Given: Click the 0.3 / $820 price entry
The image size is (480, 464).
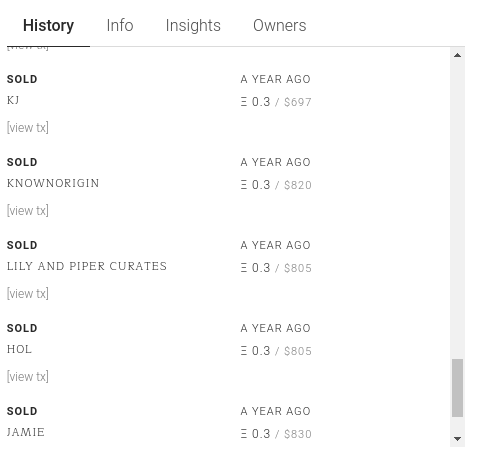Looking at the screenshot, I should pyautogui.click(x=276, y=185).
